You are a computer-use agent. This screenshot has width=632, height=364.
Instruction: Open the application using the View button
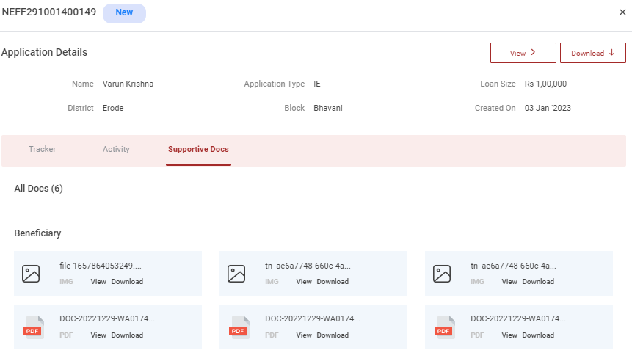[523, 53]
